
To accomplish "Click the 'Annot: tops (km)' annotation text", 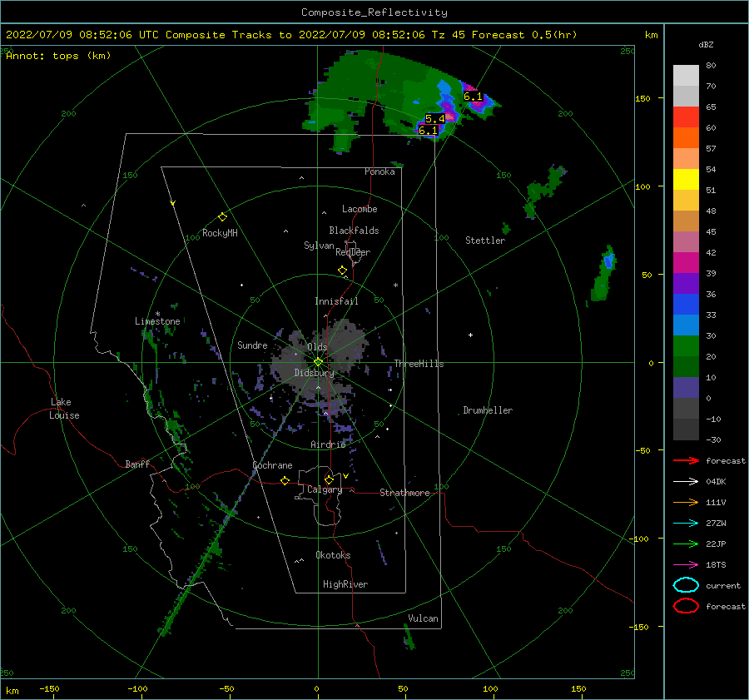I will coord(58,56).
